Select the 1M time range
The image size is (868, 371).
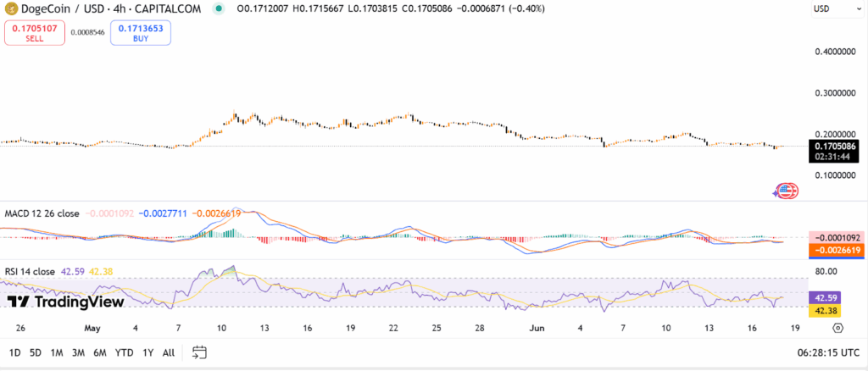[x=57, y=352]
